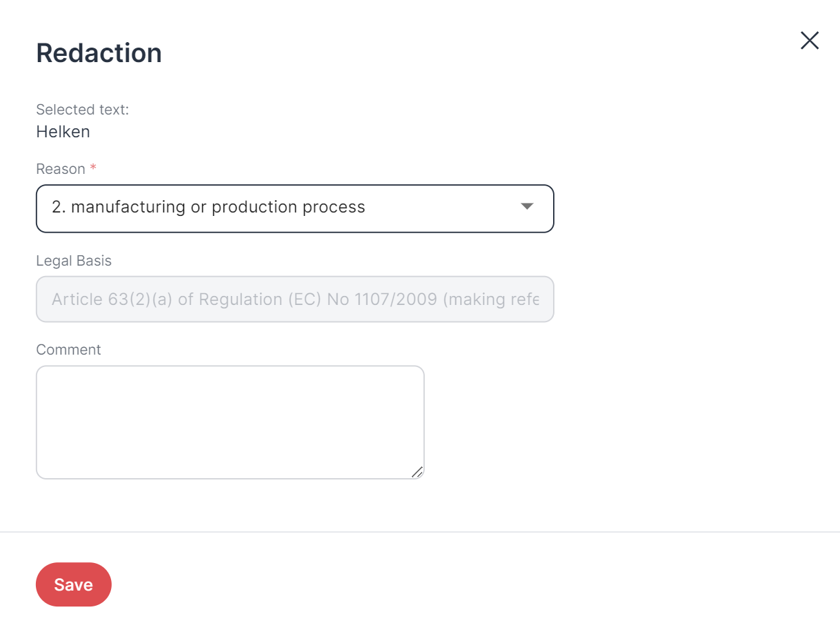This screenshot has width=840, height=632.
Task: Save the redaction
Action: click(74, 584)
